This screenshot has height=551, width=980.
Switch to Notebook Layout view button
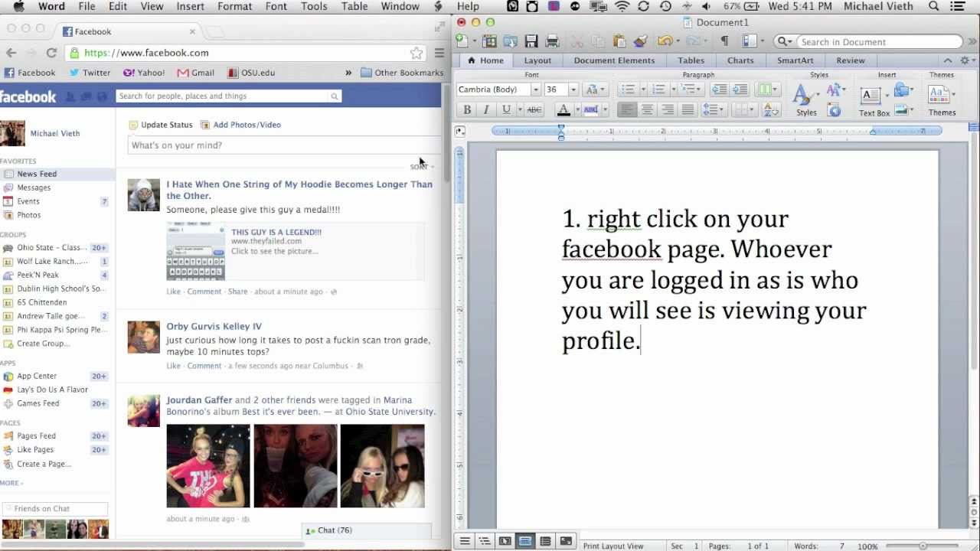[545, 541]
